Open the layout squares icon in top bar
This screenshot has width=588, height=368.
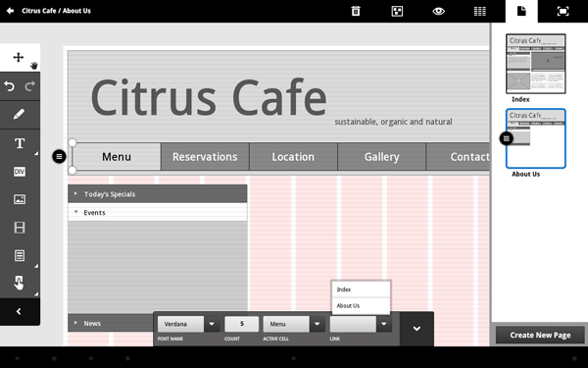pyautogui.click(x=397, y=11)
